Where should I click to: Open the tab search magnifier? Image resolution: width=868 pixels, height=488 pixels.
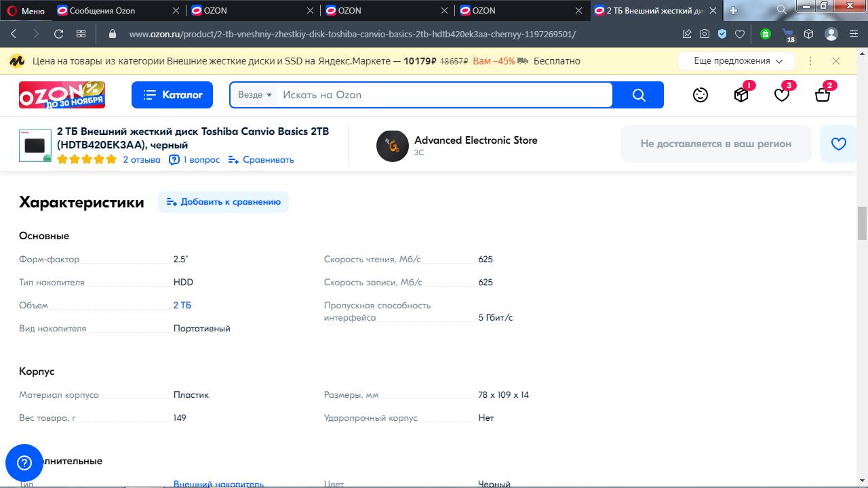(x=782, y=9)
